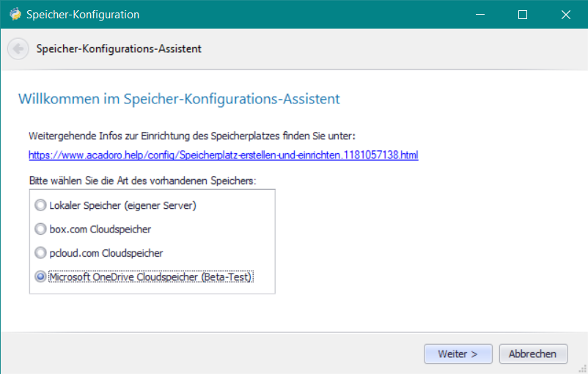
Task: Click the 'Weitergehende Infos zur Einrichtung' text
Action: coord(117,136)
